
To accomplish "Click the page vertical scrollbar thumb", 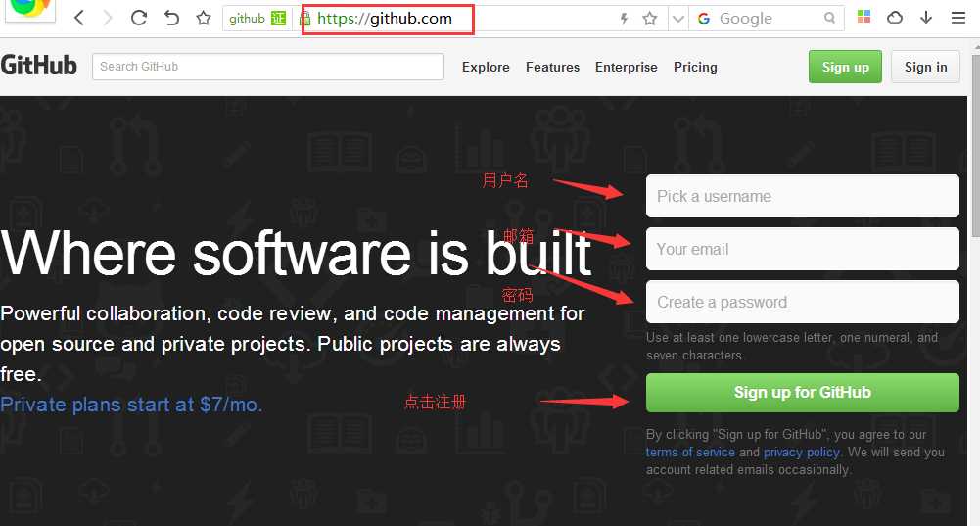I will click(975, 147).
